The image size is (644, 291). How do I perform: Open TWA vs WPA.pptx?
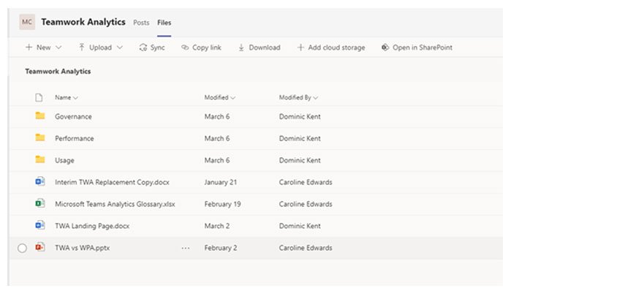(x=83, y=248)
